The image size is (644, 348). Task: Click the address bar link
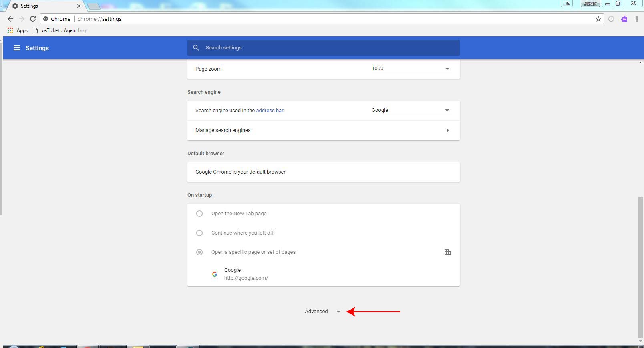tap(270, 110)
